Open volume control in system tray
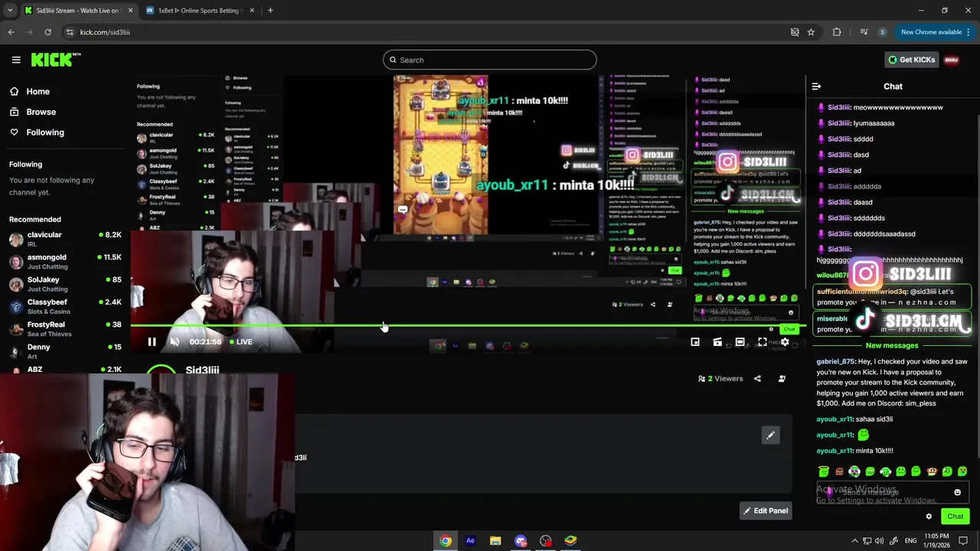The height and width of the screenshot is (551, 980). 880,541
